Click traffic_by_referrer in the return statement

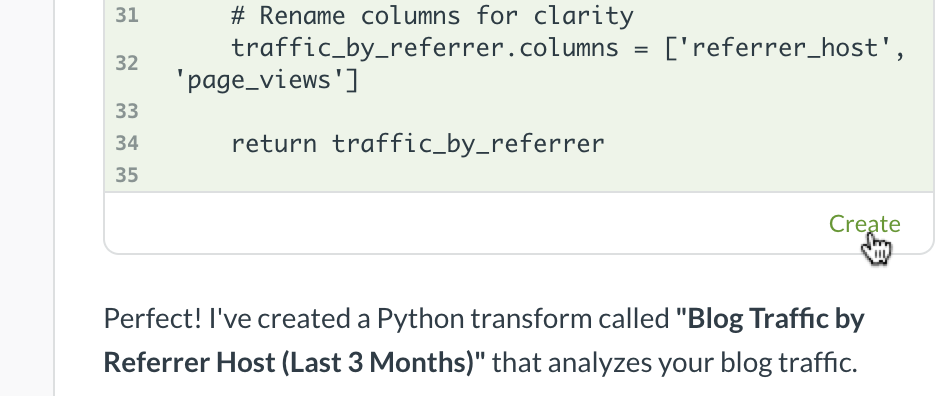point(468,144)
